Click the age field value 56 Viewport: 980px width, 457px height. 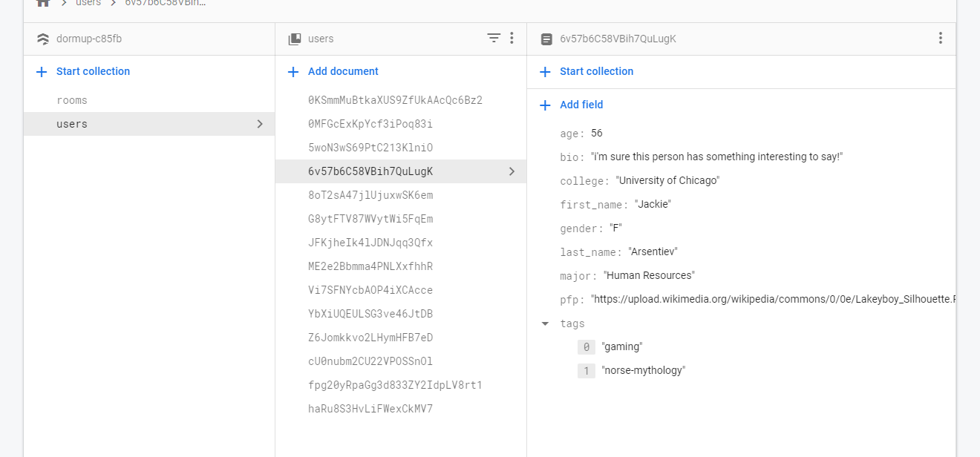597,134
